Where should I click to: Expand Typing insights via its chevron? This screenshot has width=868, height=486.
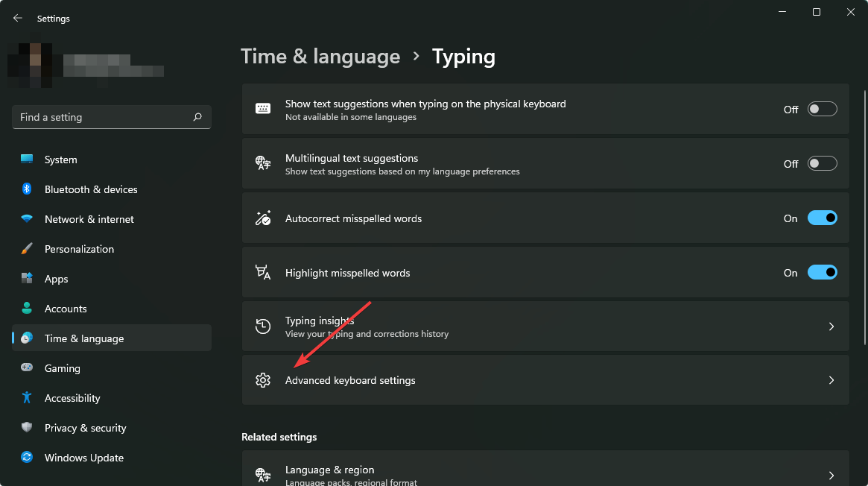pos(831,326)
